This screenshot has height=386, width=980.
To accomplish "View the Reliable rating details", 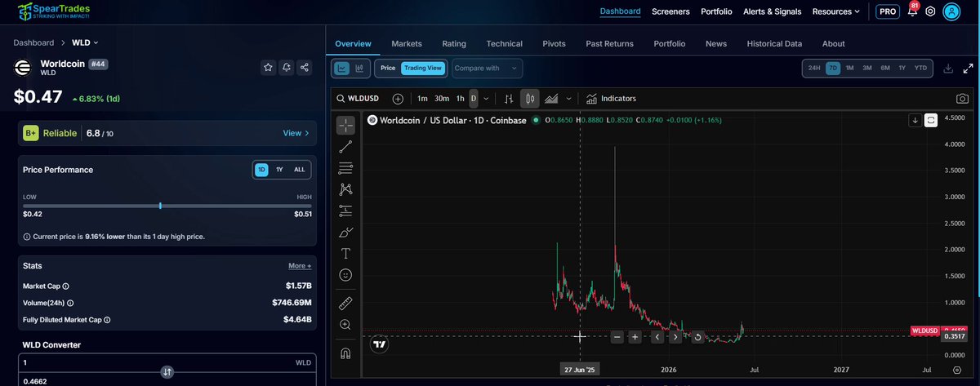I will (296, 133).
